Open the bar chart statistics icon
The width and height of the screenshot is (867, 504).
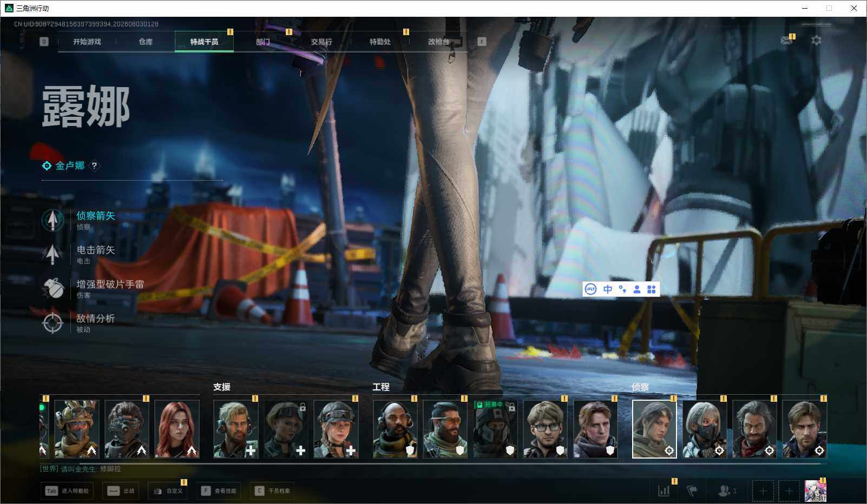tap(664, 491)
